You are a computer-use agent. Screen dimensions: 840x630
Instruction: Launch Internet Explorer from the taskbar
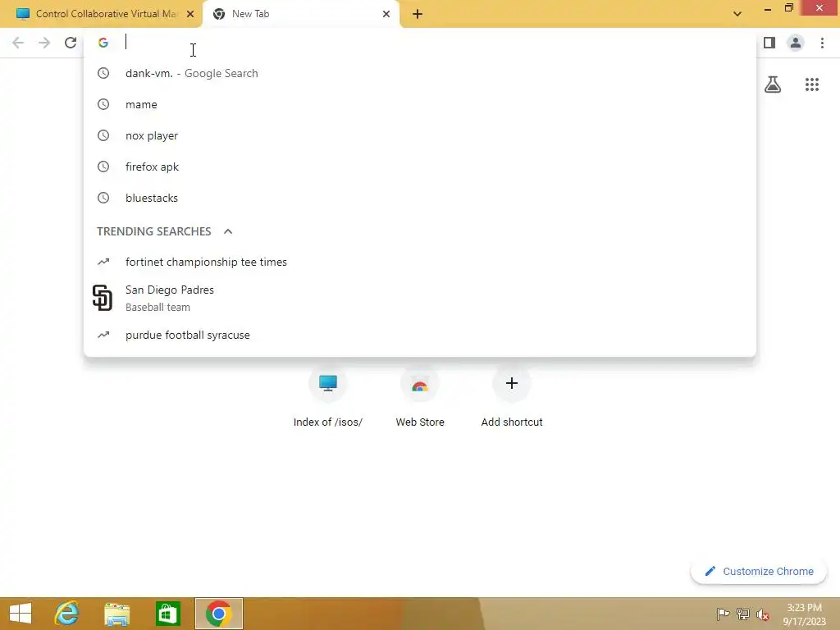tap(67, 614)
